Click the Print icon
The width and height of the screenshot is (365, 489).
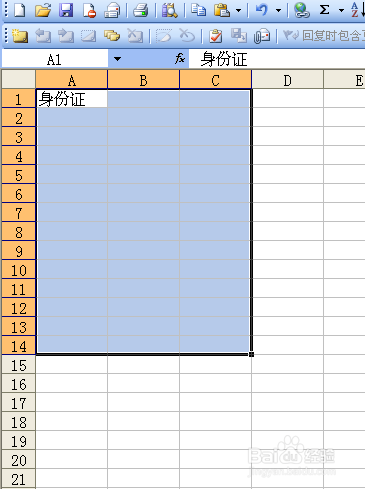tap(140, 10)
